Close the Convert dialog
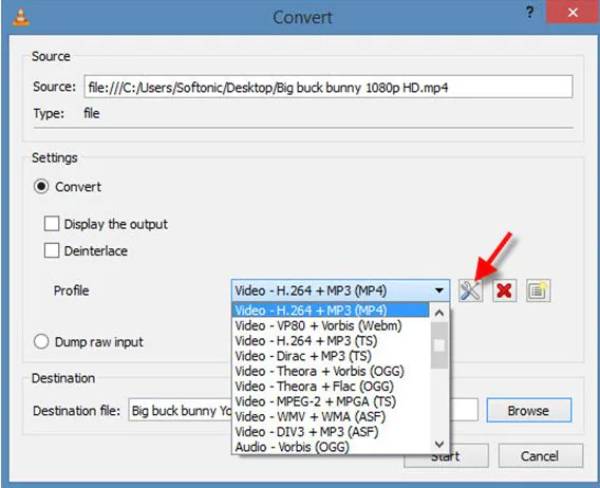 (x=572, y=13)
